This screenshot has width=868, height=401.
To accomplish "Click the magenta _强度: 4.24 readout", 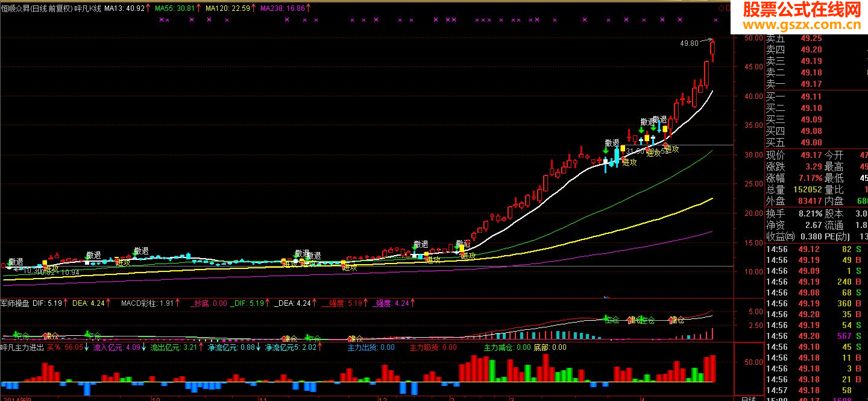I will click(x=392, y=303).
